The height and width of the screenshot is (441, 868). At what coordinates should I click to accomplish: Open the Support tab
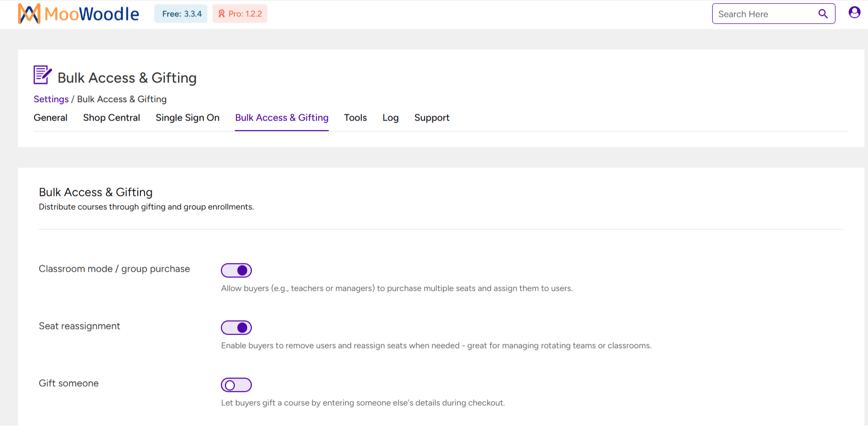tap(432, 118)
